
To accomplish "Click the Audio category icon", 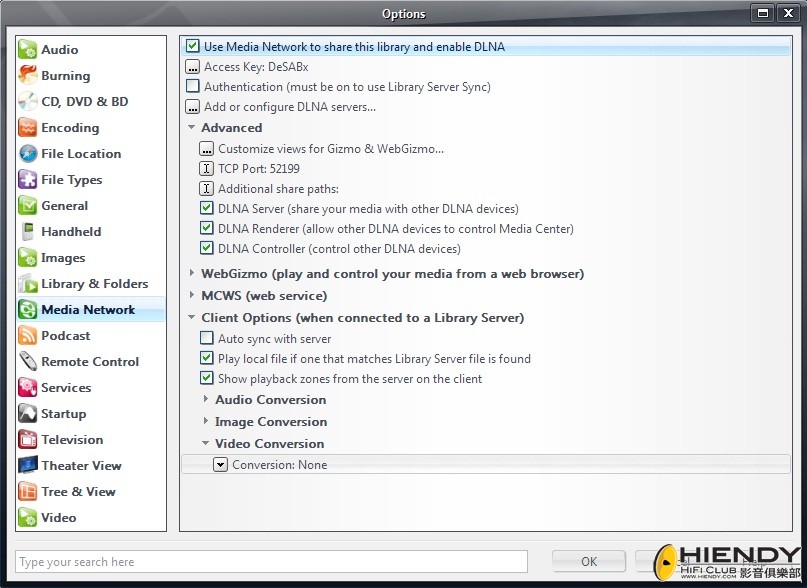I will pyautogui.click(x=28, y=49).
